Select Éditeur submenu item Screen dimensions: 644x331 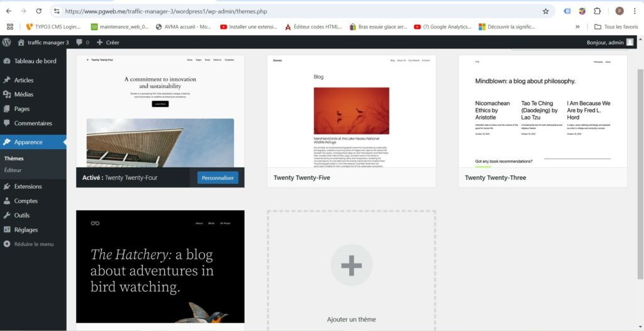coord(13,170)
